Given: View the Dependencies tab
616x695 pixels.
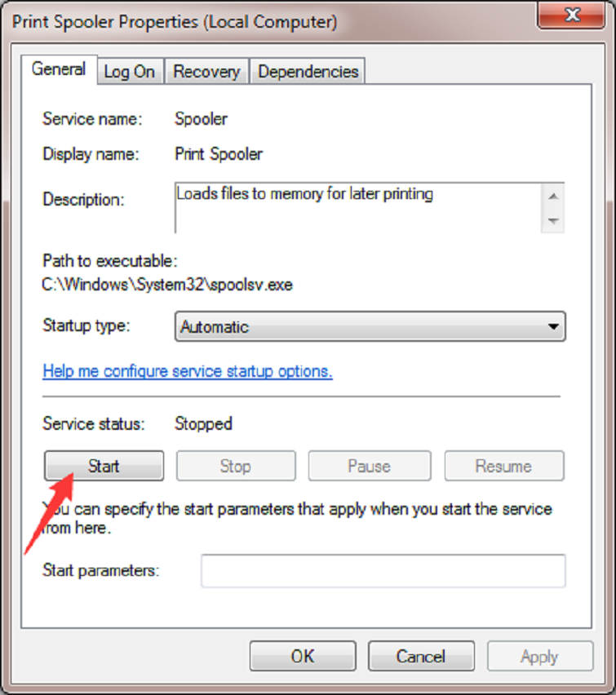Looking at the screenshot, I should [x=308, y=72].
